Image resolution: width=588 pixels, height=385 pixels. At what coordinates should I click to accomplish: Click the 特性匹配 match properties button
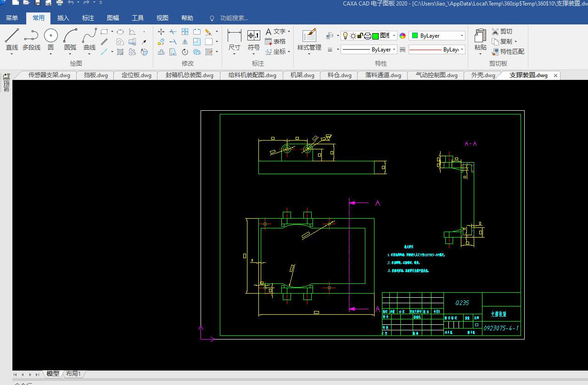coord(508,52)
